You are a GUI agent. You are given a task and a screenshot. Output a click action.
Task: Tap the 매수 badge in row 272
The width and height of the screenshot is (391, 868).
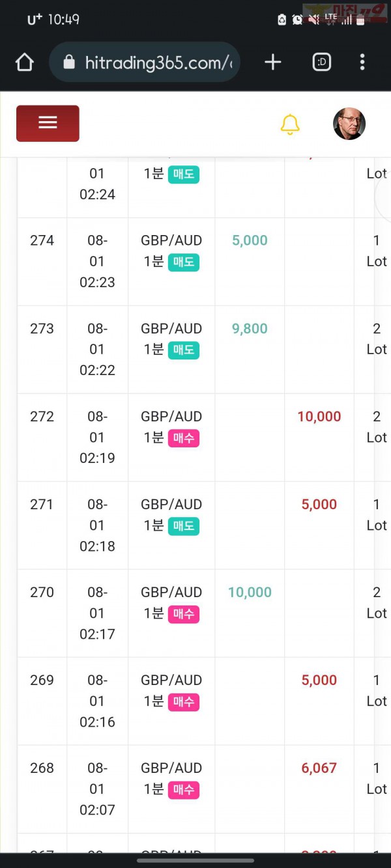click(x=183, y=438)
